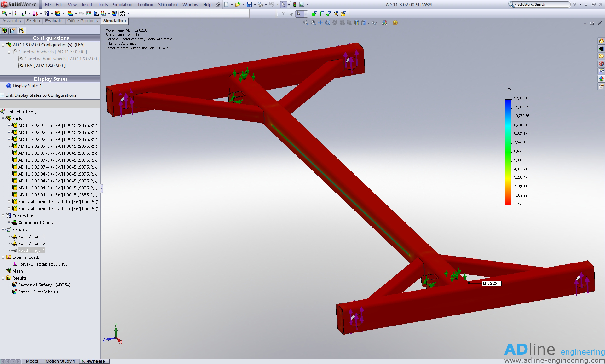Select the Stress1 (-vonMises-) result
This screenshot has height=364, width=605.
(x=35, y=292)
